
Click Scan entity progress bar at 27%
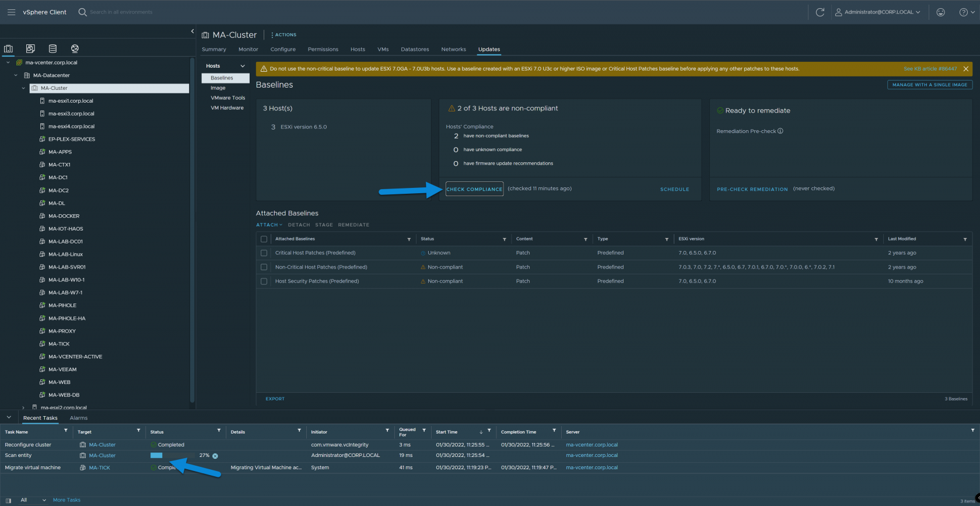point(173,455)
